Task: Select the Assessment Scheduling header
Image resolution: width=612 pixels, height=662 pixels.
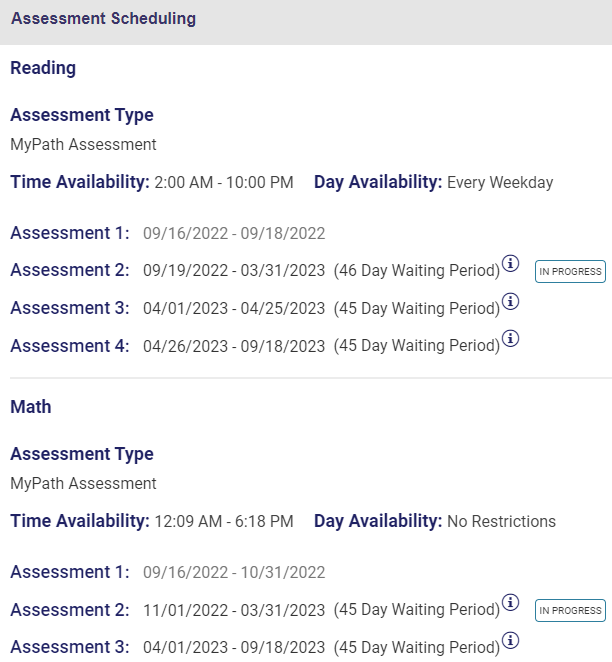Action: pos(103,19)
